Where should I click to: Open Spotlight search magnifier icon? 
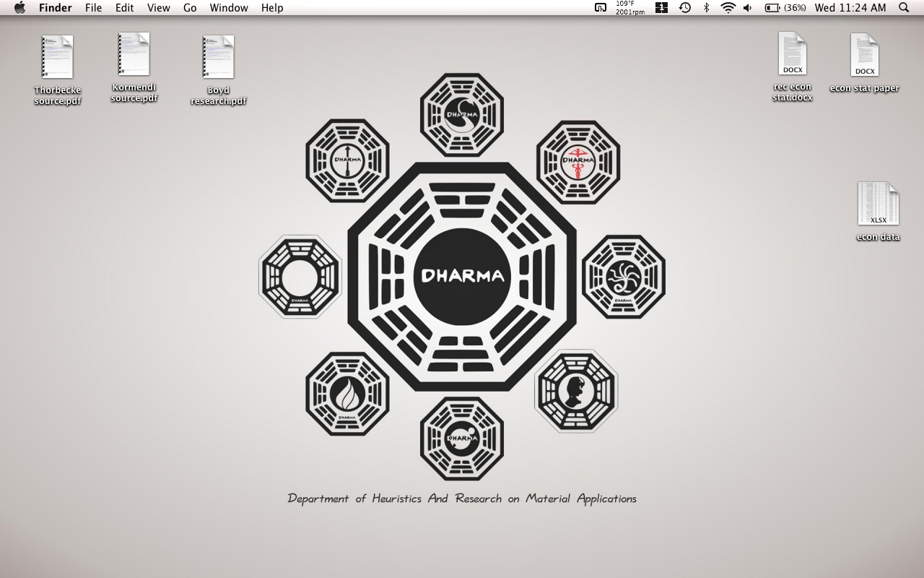[904, 8]
